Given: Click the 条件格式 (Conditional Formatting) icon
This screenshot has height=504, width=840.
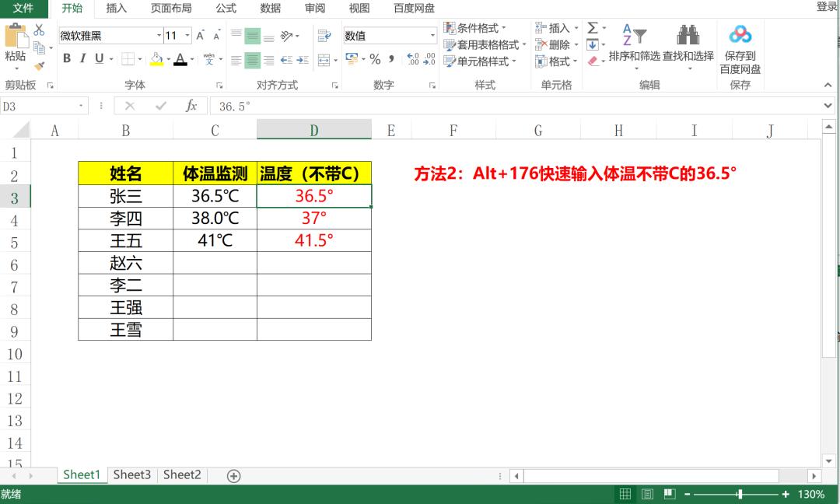Looking at the screenshot, I should point(450,27).
